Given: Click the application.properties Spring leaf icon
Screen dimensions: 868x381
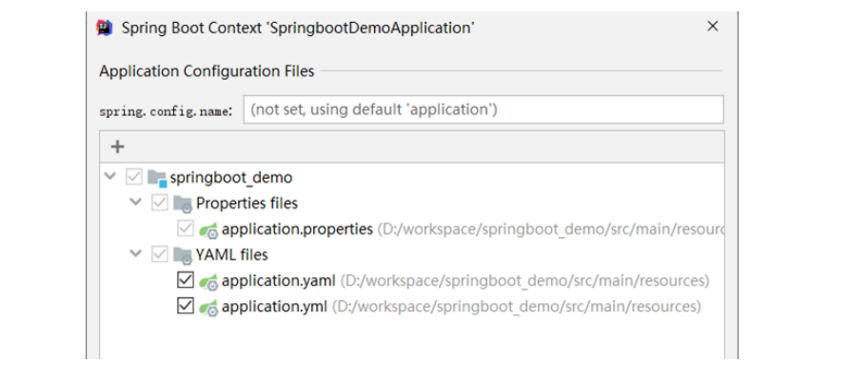Looking at the screenshot, I should (x=209, y=230).
